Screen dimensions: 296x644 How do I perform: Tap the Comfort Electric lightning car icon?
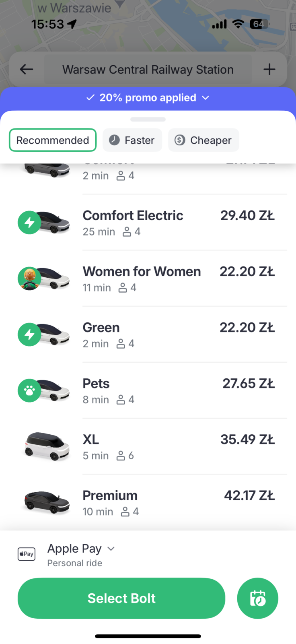pos(43,222)
